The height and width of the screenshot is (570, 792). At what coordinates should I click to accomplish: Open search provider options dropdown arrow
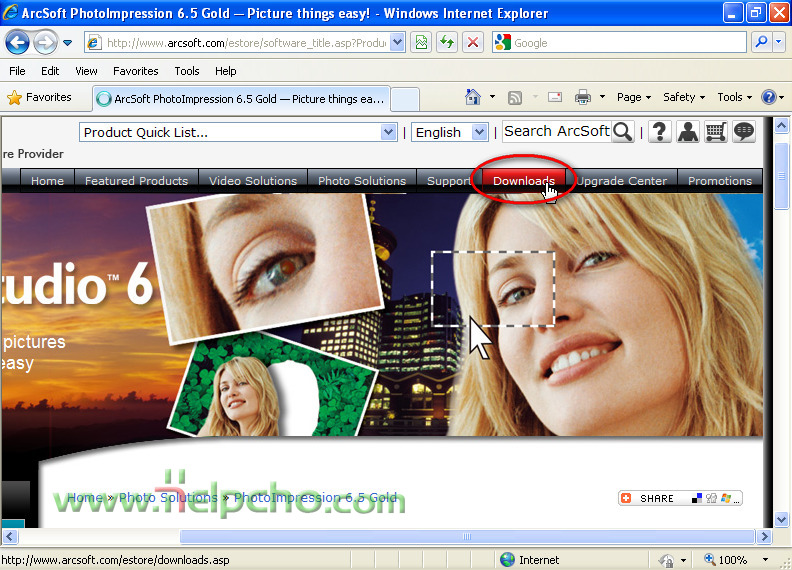779,42
